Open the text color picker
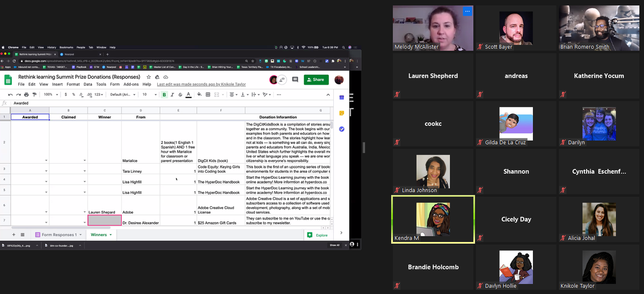The width and height of the screenshot is (644, 294). coord(188,94)
